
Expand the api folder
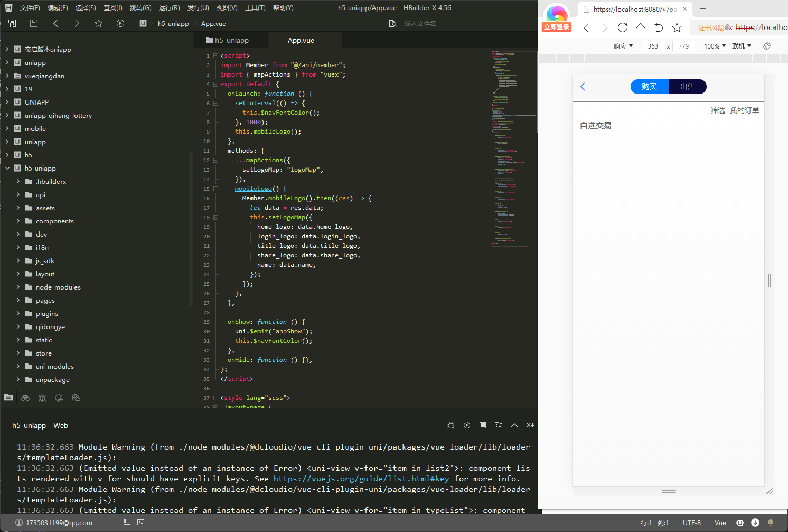click(18, 195)
